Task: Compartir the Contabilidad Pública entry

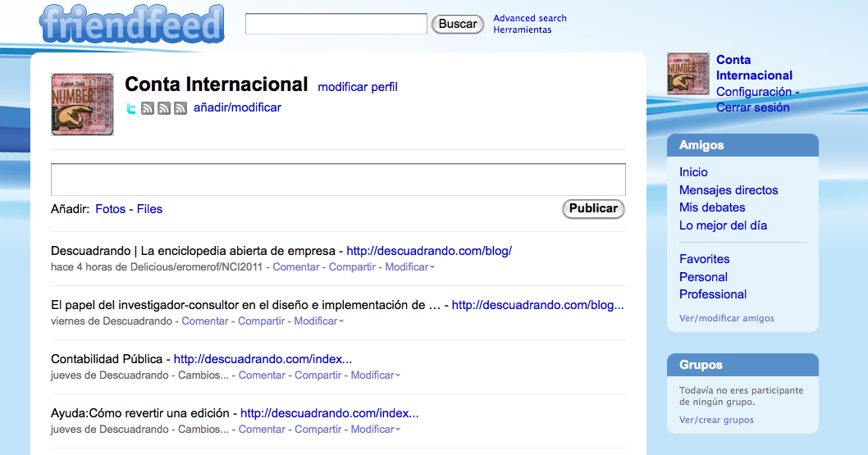Action: click(318, 375)
